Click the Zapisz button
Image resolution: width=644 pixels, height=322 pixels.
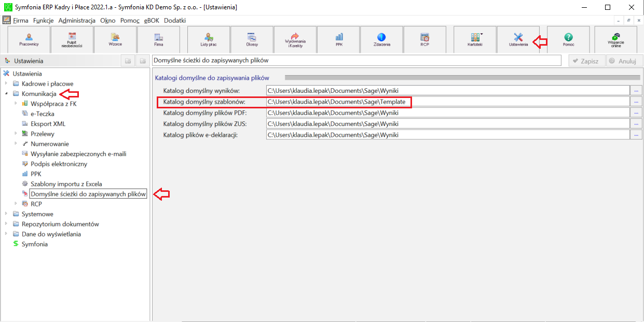(x=586, y=61)
